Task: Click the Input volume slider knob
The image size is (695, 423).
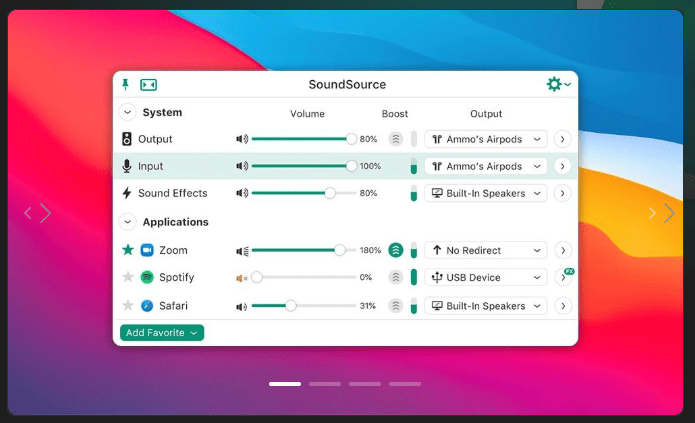Action: tap(351, 166)
